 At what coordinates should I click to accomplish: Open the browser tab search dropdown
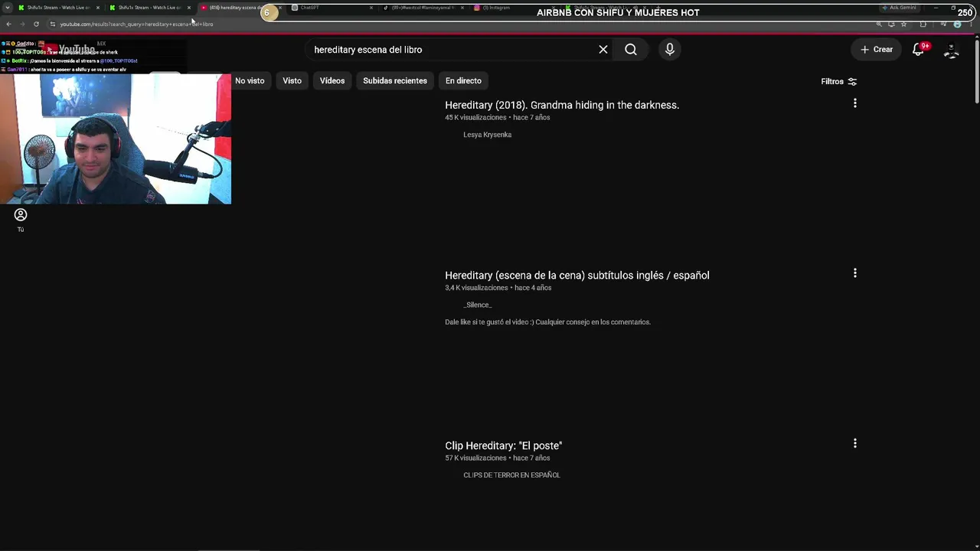pyautogui.click(x=8, y=8)
